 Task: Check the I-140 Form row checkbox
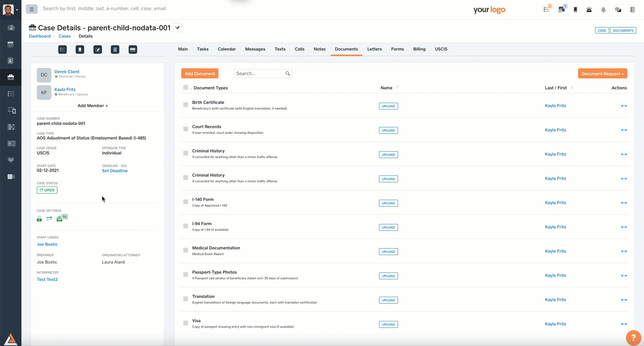[x=186, y=202]
